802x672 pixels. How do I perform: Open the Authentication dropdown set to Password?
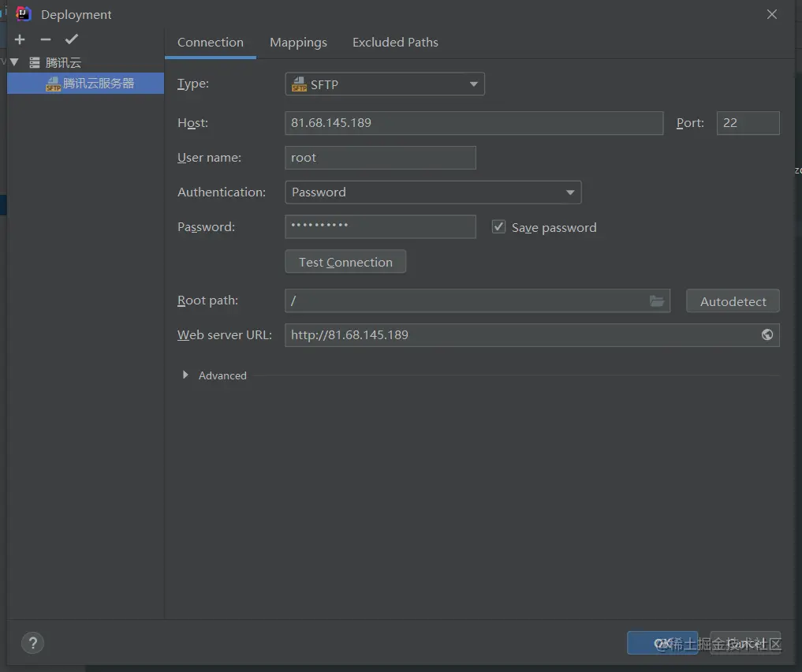[433, 192]
